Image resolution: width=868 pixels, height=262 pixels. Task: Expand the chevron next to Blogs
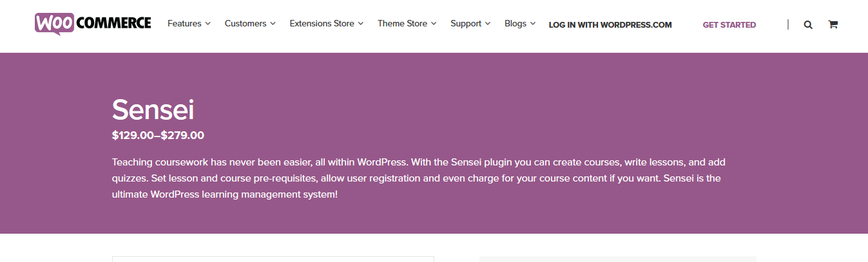(533, 24)
